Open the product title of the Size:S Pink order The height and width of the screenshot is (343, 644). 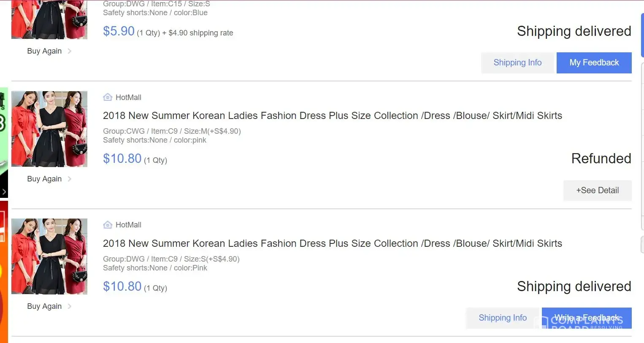tap(332, 243)
